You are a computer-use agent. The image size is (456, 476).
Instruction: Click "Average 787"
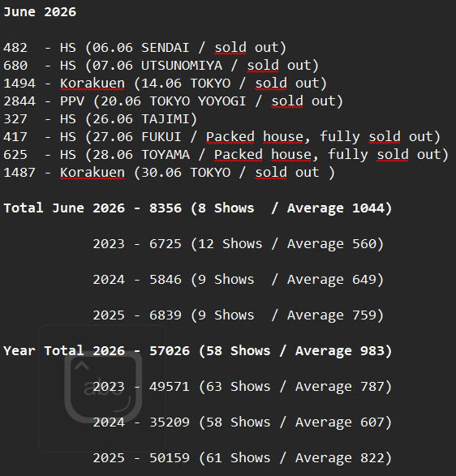coord(340,387)
